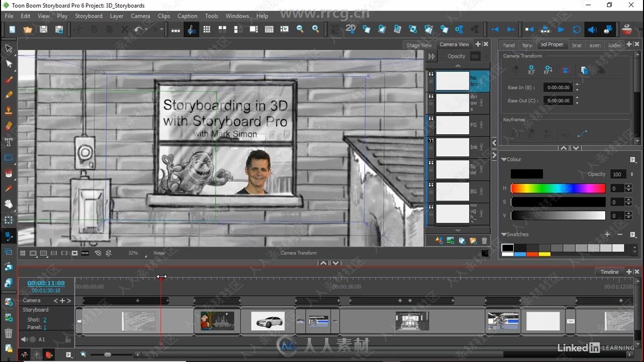
Task: Open the Storyboard menu
Action: [89, 16]
